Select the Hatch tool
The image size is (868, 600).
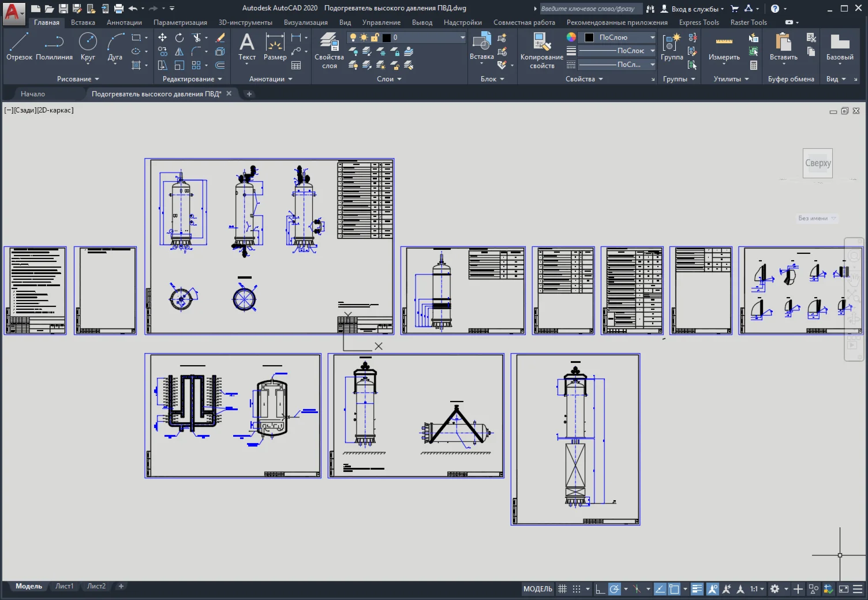(136, 65)
